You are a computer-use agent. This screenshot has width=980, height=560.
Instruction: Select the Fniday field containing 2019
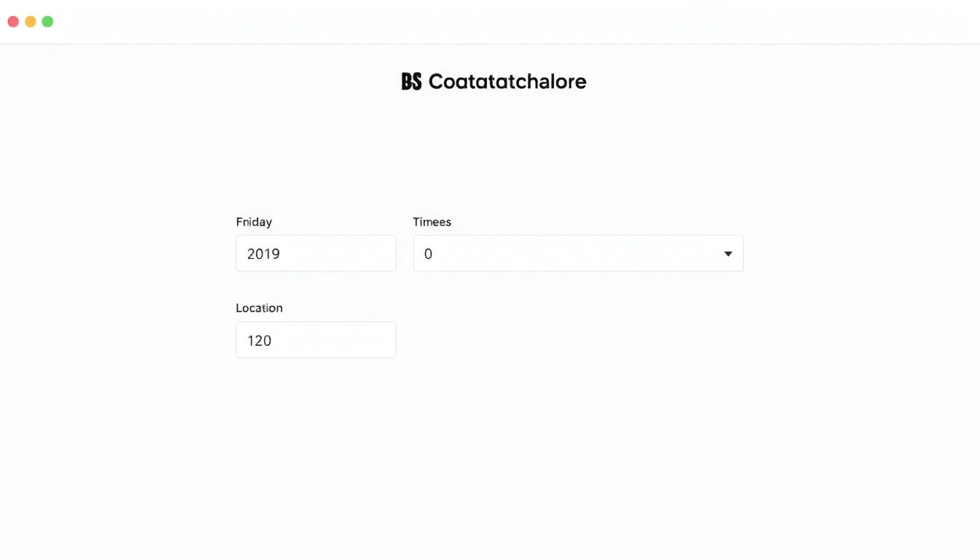[316, 253]
